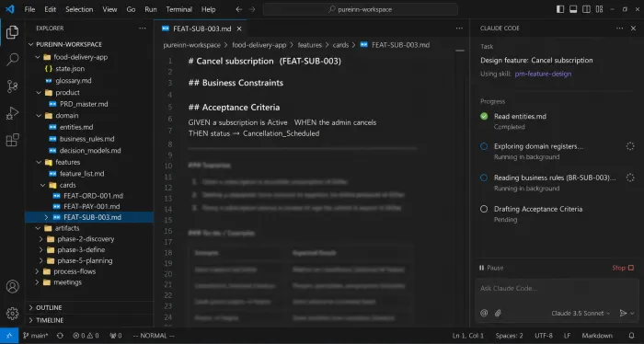
Task: Open send options dropdown arrow
Action: point(632,314)
